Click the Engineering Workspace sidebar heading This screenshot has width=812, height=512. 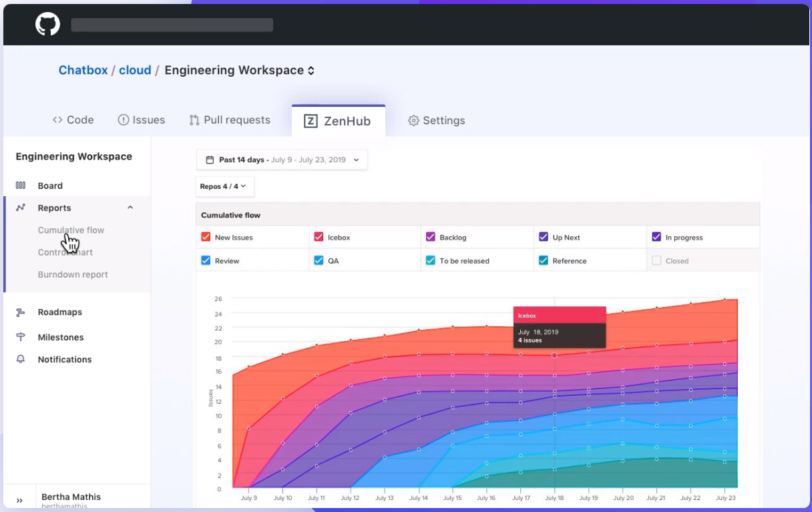(x=74, y=156)
